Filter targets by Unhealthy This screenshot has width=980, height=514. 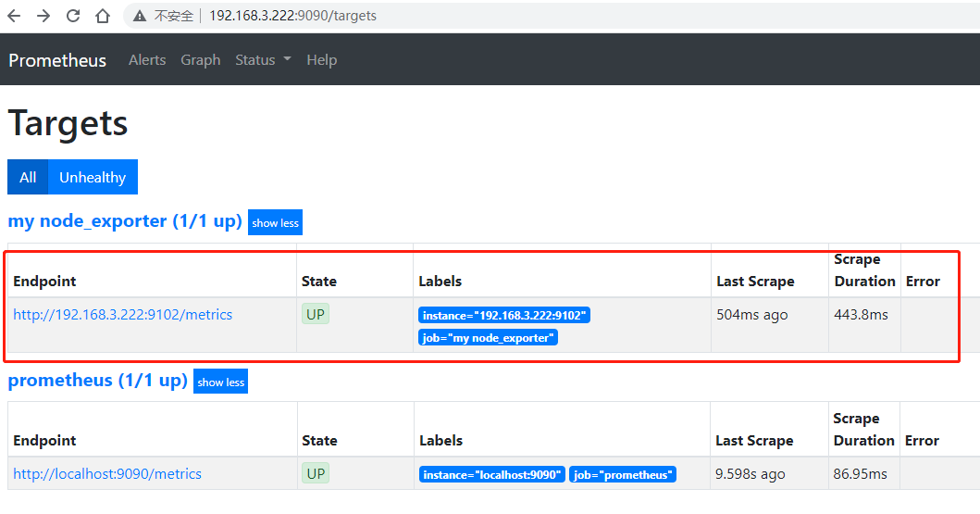pos(93,177)
